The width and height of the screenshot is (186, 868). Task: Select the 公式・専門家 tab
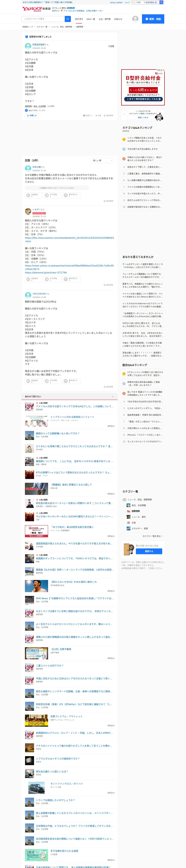(x=105, y=19)
